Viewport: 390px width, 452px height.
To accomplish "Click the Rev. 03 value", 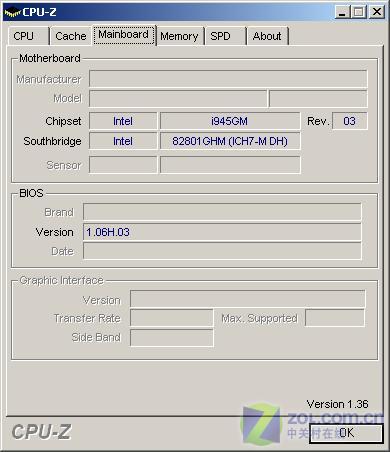I will pyautogui.click(x=350, y=121).
